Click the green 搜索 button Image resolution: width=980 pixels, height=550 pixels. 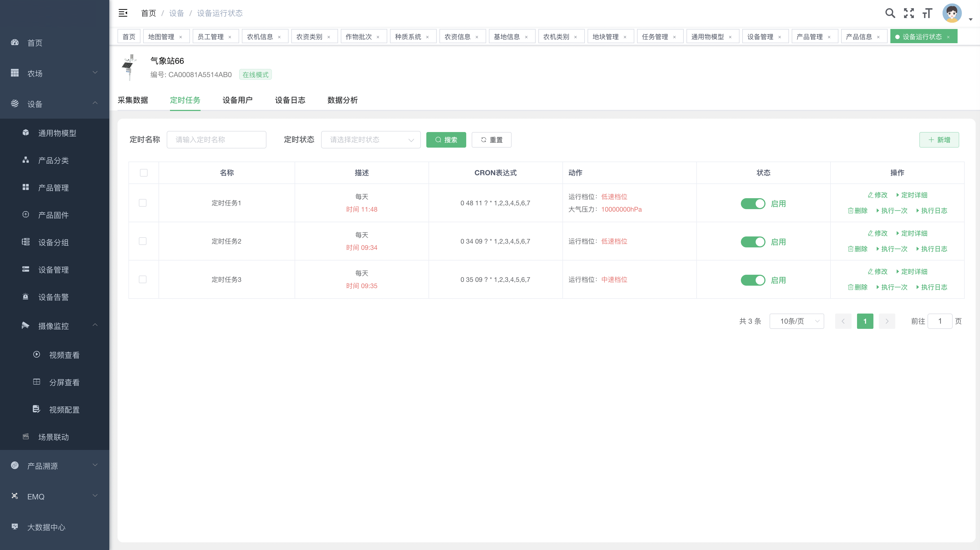click(x=446, y=140)
